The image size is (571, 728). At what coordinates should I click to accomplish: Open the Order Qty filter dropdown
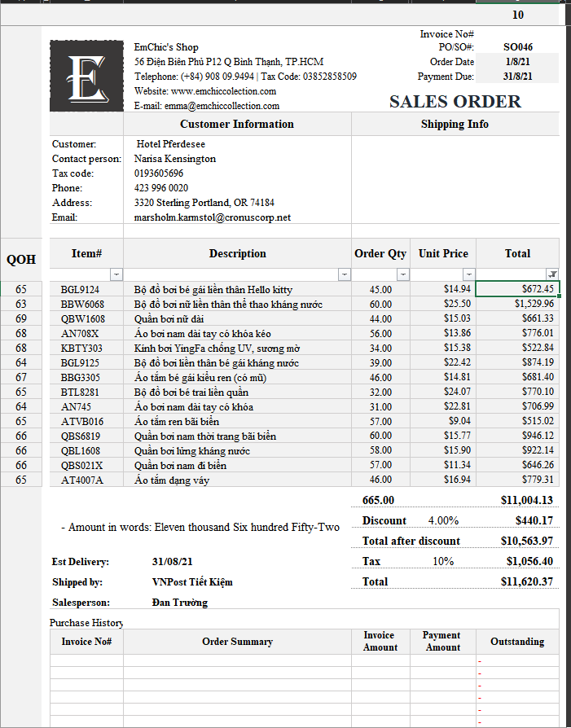403,274
